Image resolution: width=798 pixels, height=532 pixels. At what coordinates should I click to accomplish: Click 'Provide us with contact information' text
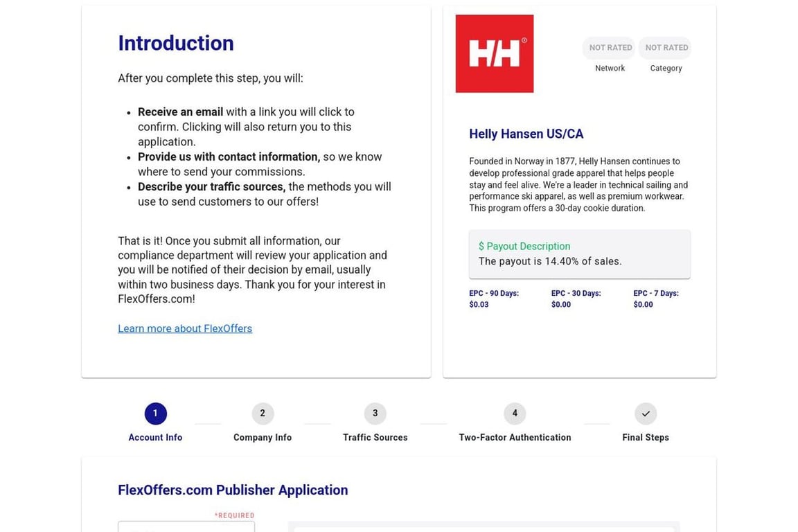[229, 157]
